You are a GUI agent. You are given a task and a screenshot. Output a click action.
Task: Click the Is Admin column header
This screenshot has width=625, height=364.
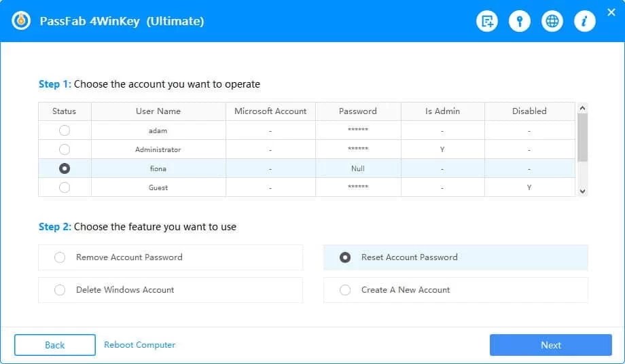442,111
